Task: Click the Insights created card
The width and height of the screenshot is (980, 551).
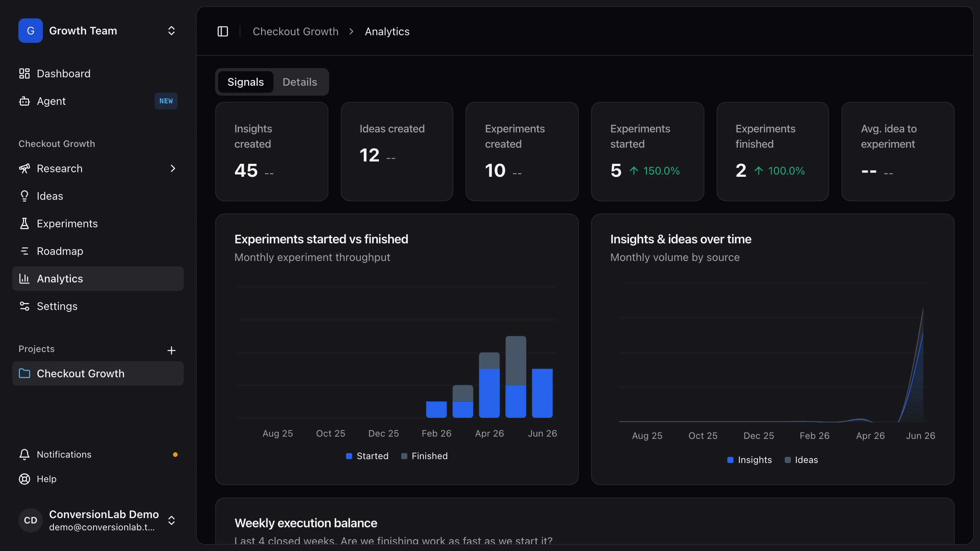Action: (x=272, y=152)
